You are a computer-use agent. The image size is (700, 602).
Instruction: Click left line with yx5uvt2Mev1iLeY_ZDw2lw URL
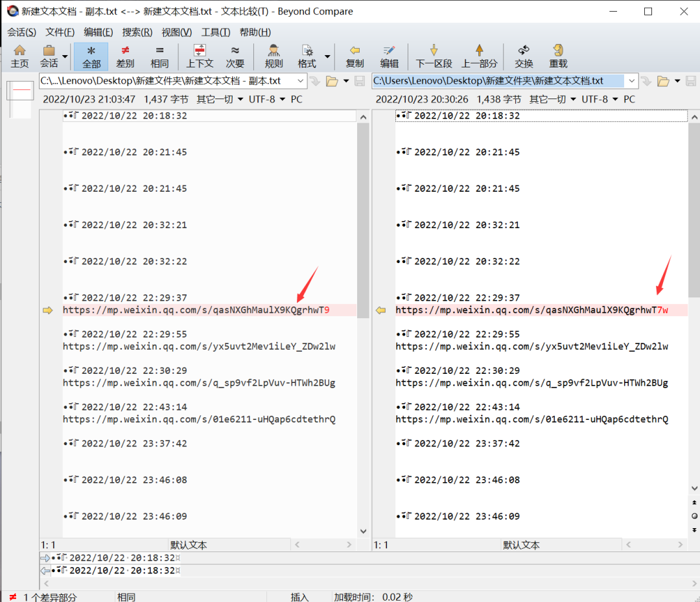(199, 347)
